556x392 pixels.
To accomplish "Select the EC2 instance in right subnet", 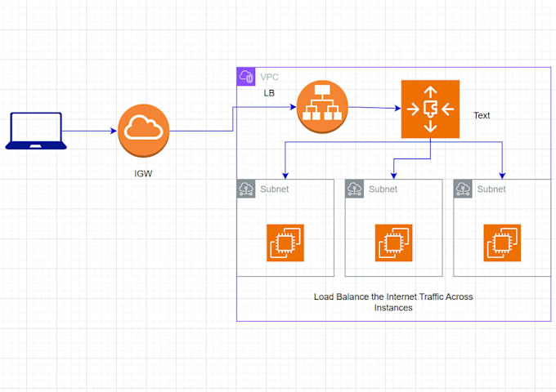I will 503,243.
